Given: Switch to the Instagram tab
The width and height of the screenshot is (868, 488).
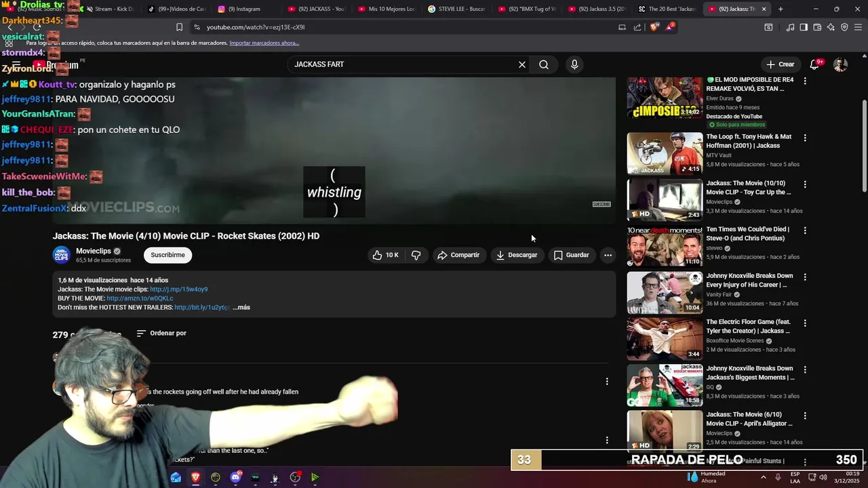Looking at the screenshot, I should pos(243,9).
